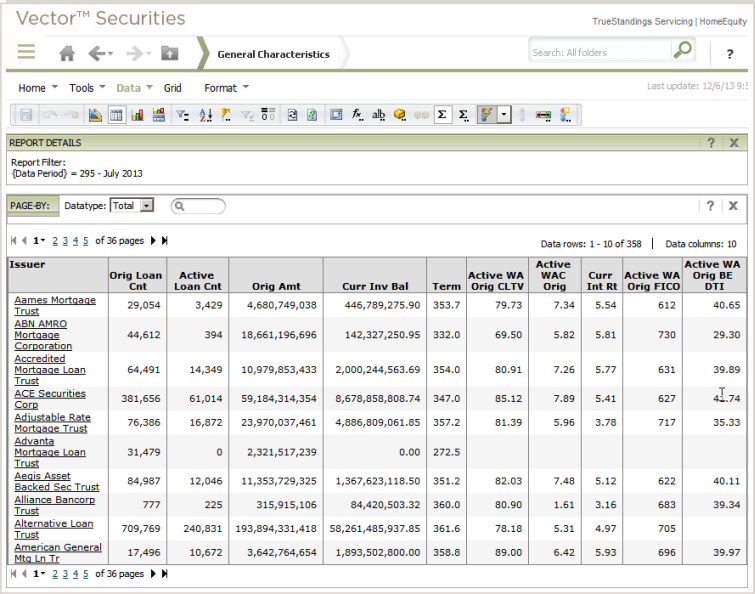Expand dropdown arrow next to thresholds button
Screen dimensions: 755x594
coord(504,115)
